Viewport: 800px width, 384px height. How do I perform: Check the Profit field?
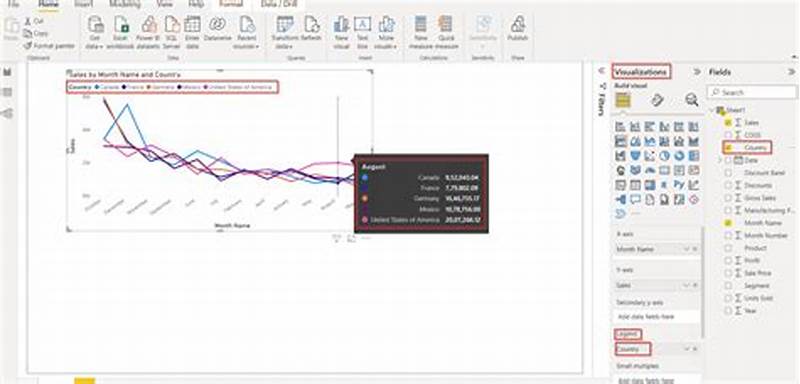[x=728, y=261]
